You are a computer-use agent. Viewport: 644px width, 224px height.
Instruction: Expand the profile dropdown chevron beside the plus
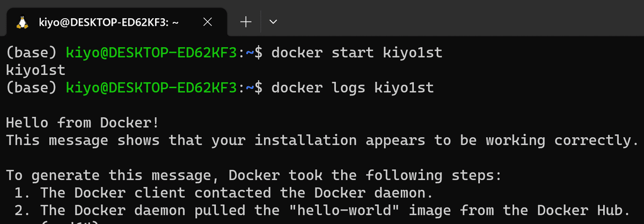[273, 21]
